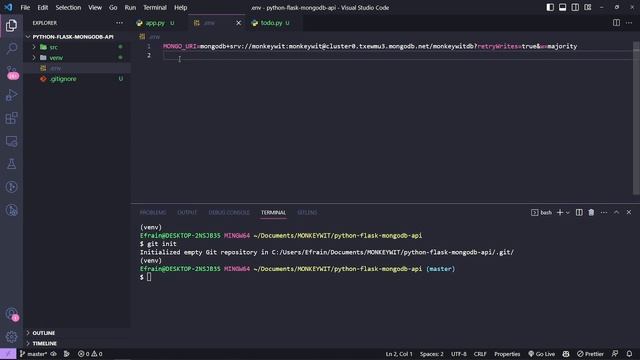
Task: Open the Manage settings gear
Action: click(x=11, y=337)
